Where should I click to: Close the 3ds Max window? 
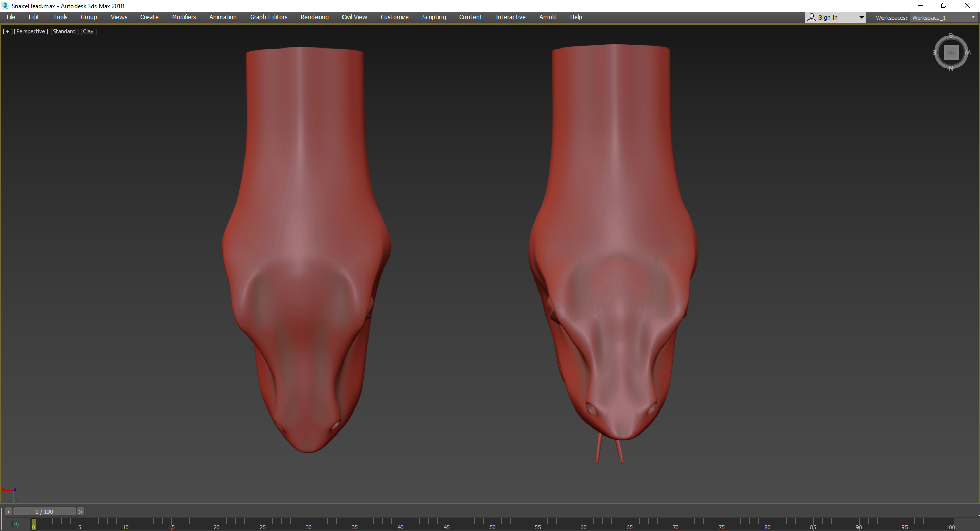tap(967, 6)
